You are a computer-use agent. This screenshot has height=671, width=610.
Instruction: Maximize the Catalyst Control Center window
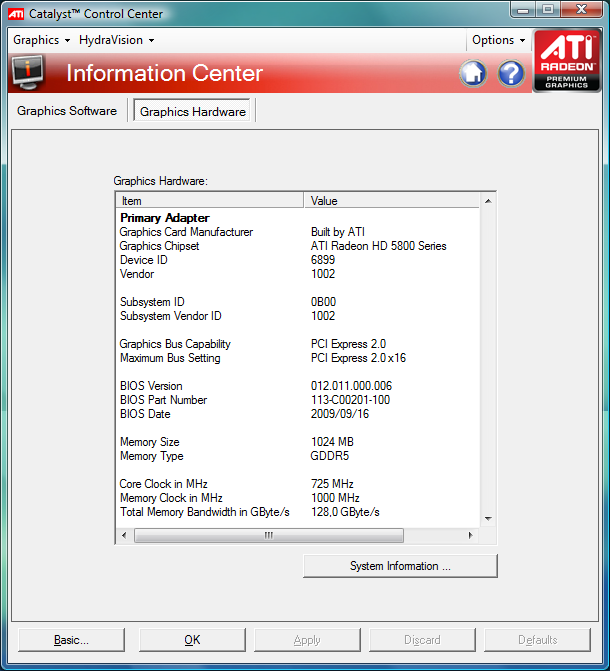[x=548, y=10]
